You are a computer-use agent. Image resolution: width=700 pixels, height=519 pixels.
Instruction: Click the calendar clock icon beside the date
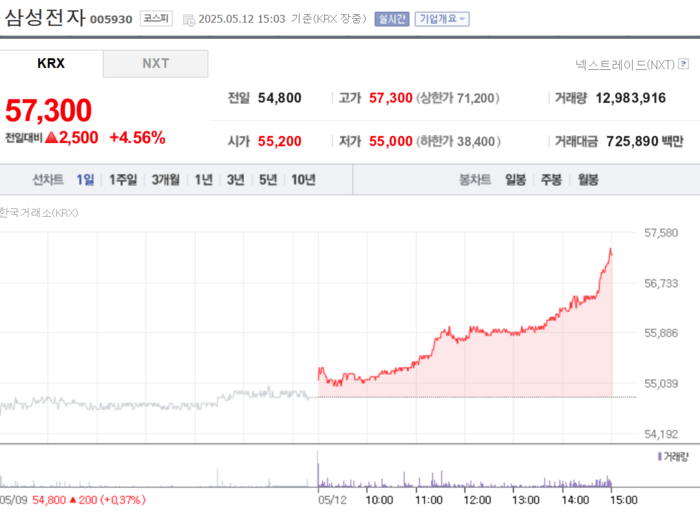[x=189, y=20]
